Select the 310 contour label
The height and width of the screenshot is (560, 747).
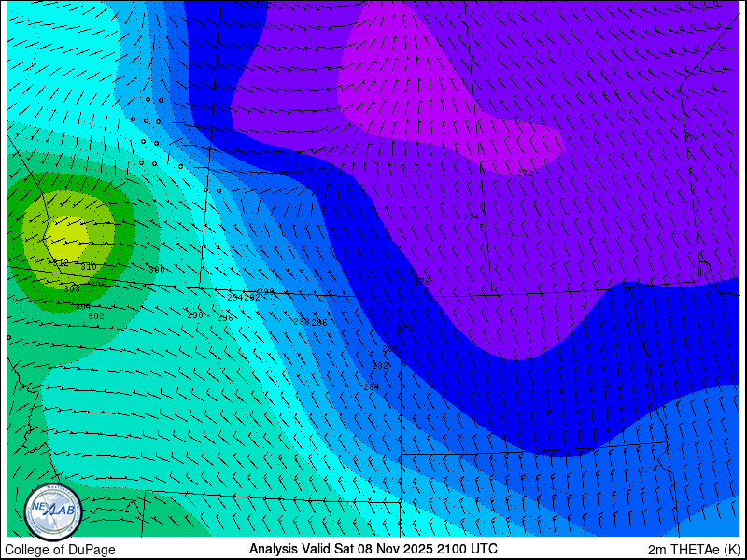(x=89, y=267)
